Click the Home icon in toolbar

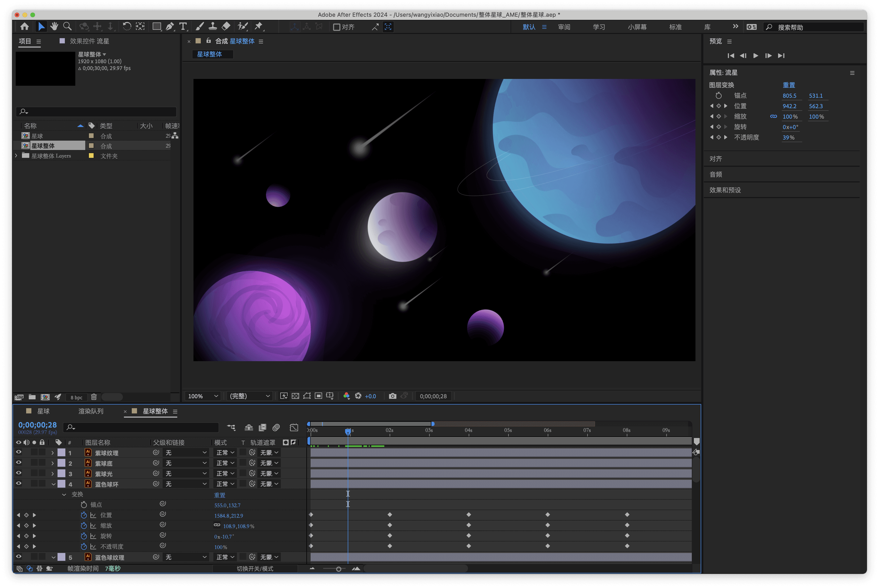click(x=25, y=27)
